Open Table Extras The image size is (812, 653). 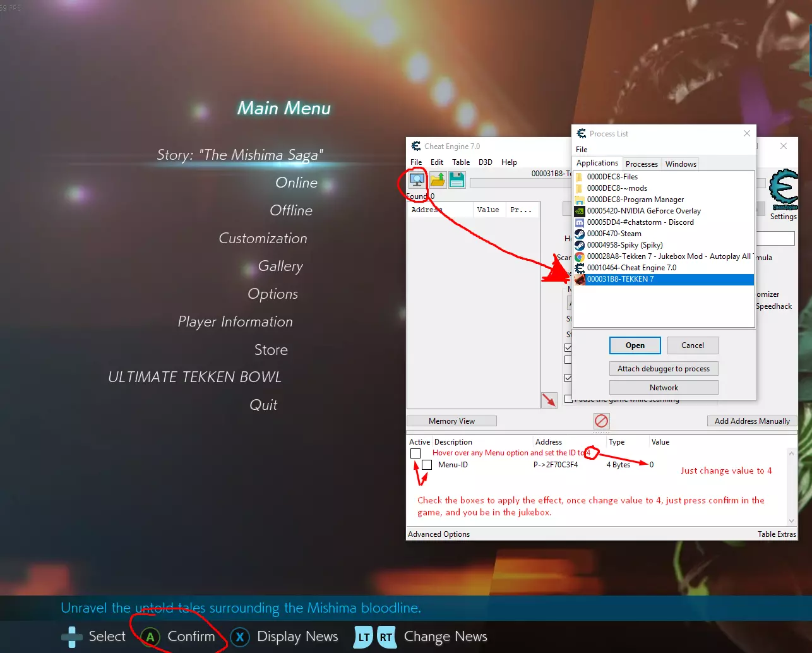pyautogui.click(x=777, y=534)
